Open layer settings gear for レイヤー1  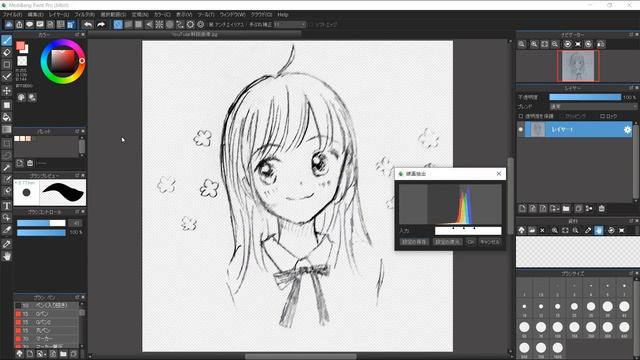[x=627, y=130]
